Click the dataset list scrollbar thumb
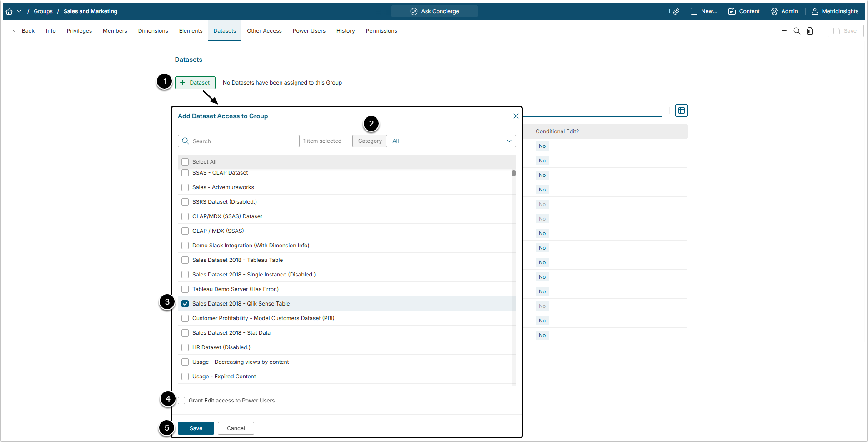This screenshot has width=868, height=442. (513, 173)
